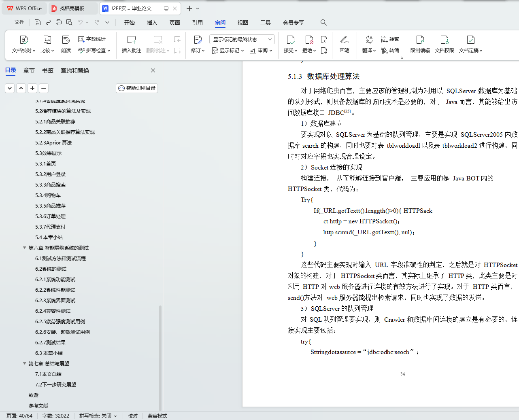This screenshot has height=420, width=519.
Task: Jump to 5.2.3Aprior 算法 heading
Action: click(x=53, y=142)
